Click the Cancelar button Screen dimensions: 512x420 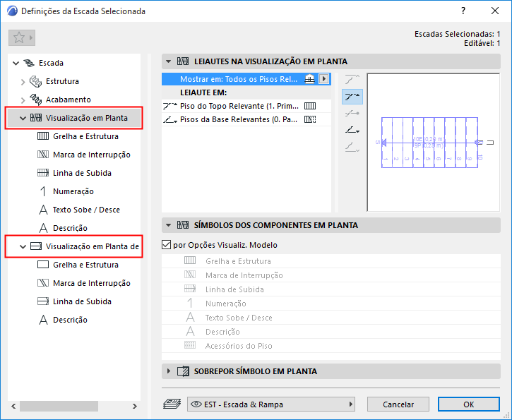point(398,404)
